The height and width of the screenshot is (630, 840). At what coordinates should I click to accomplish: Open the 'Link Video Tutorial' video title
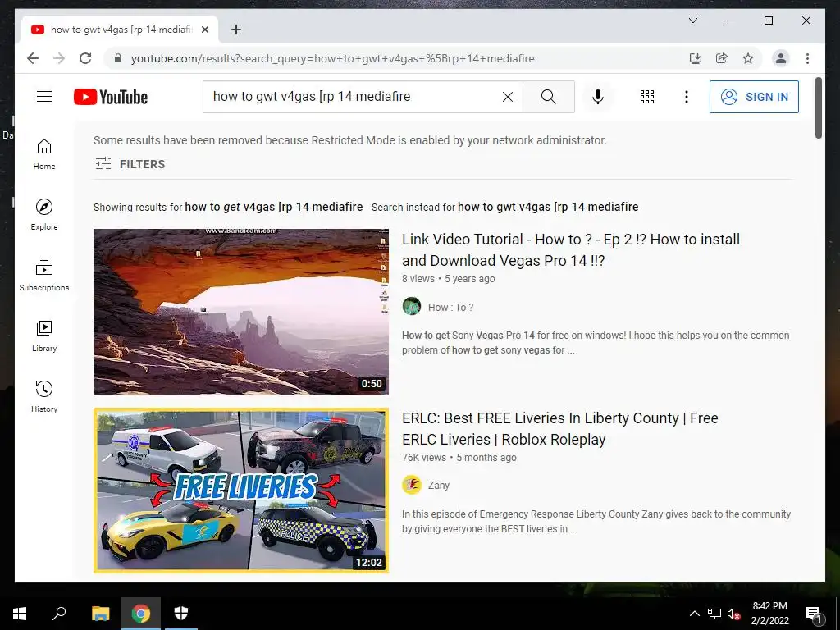571,249
